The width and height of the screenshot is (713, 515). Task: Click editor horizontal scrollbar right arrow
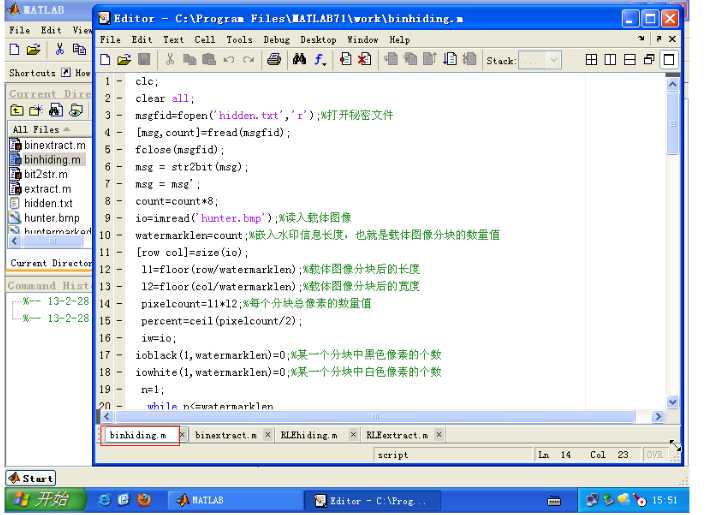tap(658, 417)
